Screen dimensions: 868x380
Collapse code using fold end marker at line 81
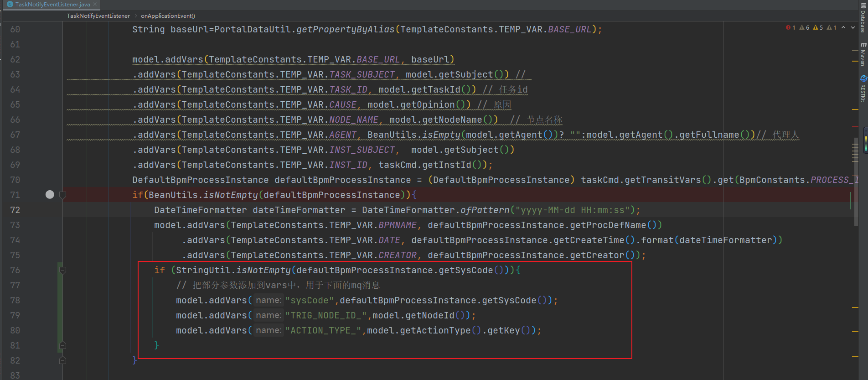[x=63, y=345]
